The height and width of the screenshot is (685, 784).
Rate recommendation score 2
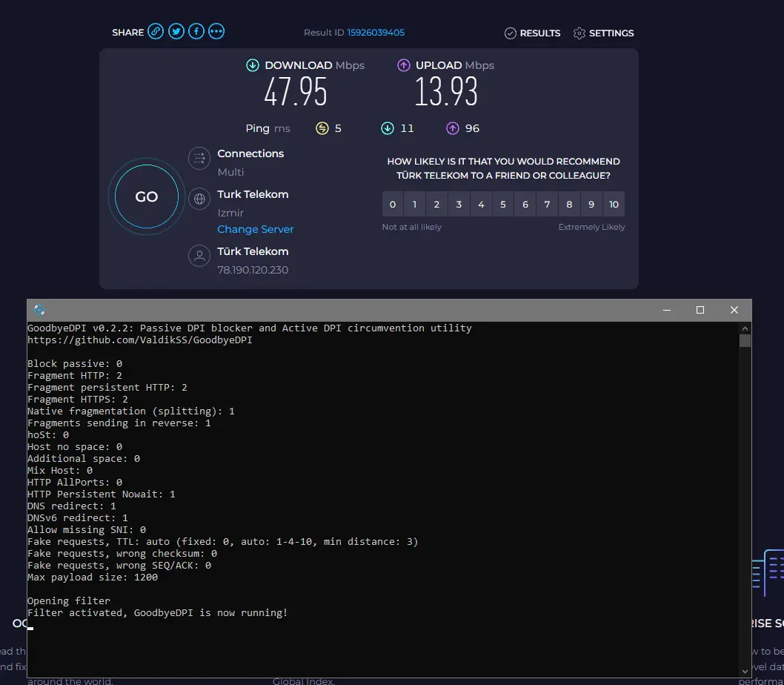pos(436,204)
